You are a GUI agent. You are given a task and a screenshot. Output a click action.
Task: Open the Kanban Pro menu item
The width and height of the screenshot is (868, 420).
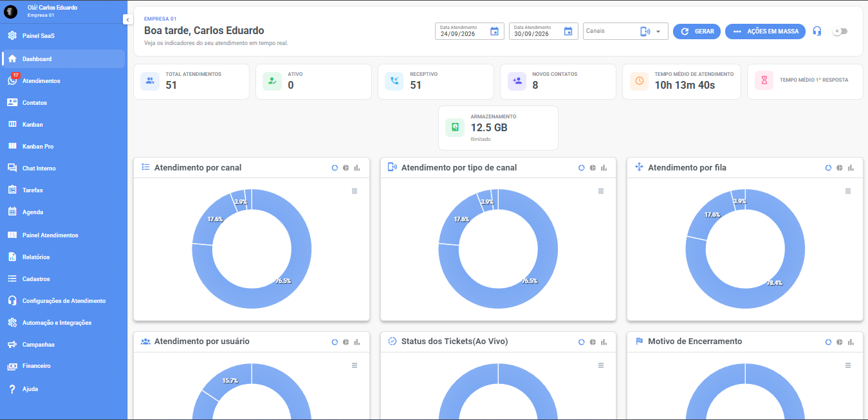[x=62, y=146]
